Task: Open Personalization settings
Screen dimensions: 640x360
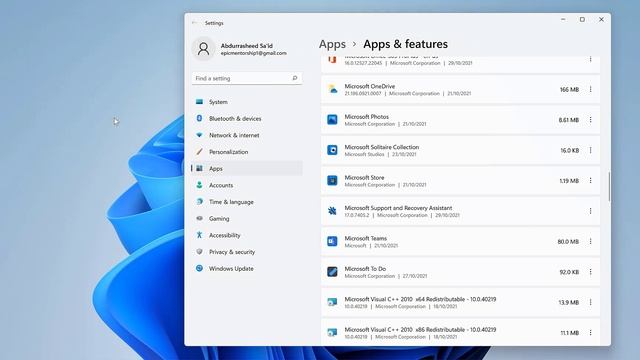Action: [x=247, y=152]
